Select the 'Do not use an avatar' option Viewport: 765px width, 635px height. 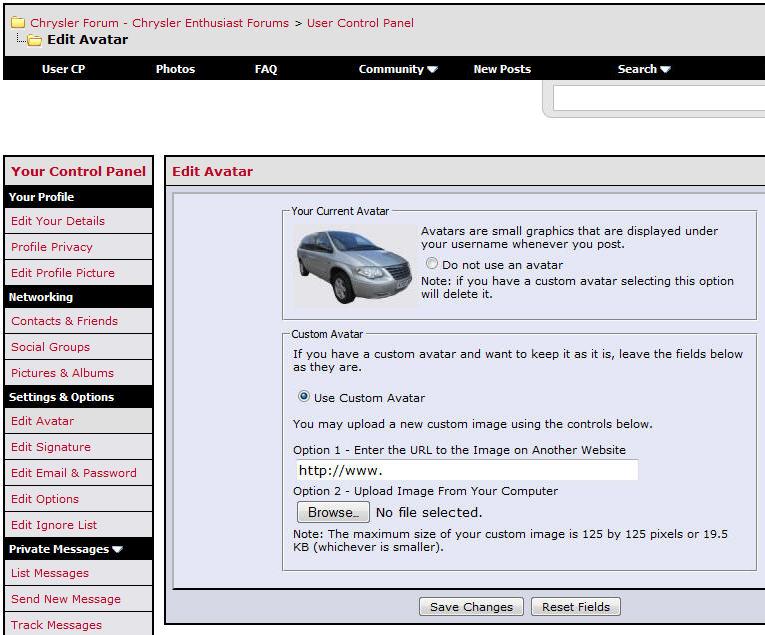[432, 265]
